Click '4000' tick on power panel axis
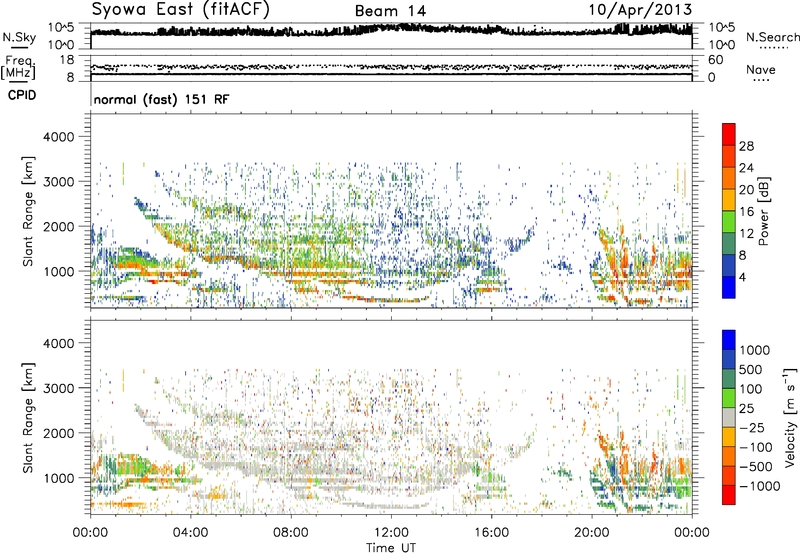 pyautogui.click(x=58, y=137)
